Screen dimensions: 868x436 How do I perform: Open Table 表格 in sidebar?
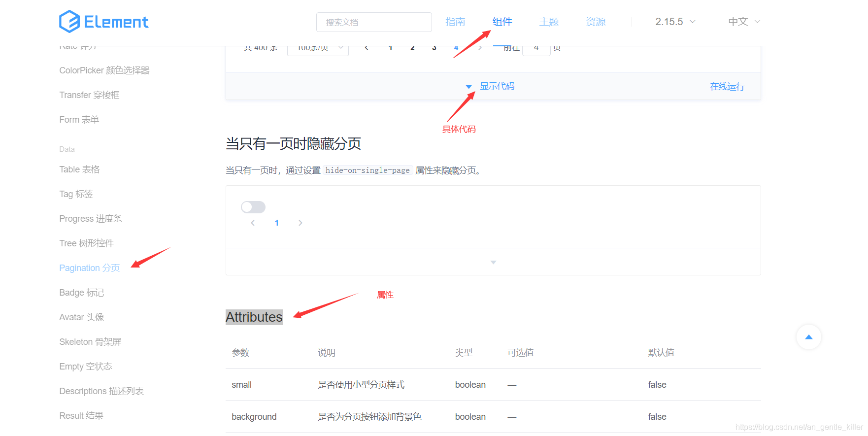[79, 169]
